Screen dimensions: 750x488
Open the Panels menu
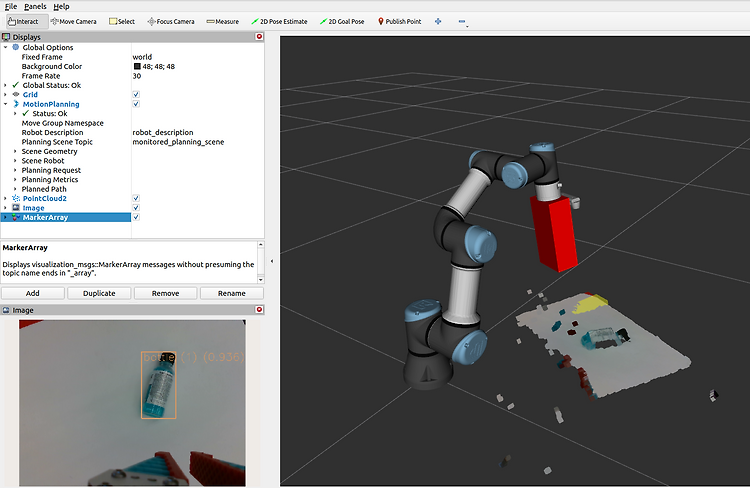(x=35, y=6)
